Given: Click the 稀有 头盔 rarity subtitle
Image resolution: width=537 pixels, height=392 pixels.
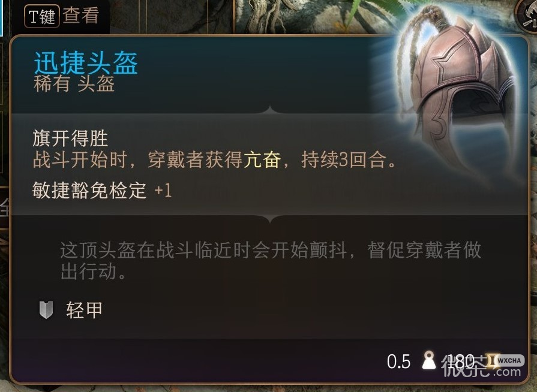Looking at the screenshot, I should point(74,83).
